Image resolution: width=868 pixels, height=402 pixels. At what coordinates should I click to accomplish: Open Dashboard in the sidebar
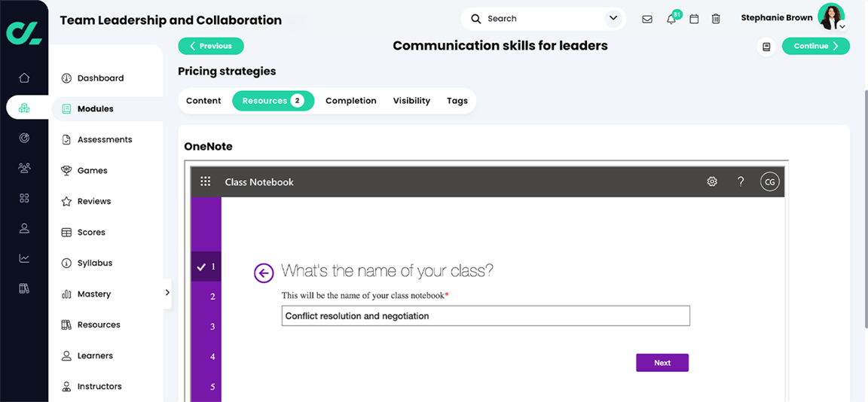pyautogui.click(x=100, y=78)
